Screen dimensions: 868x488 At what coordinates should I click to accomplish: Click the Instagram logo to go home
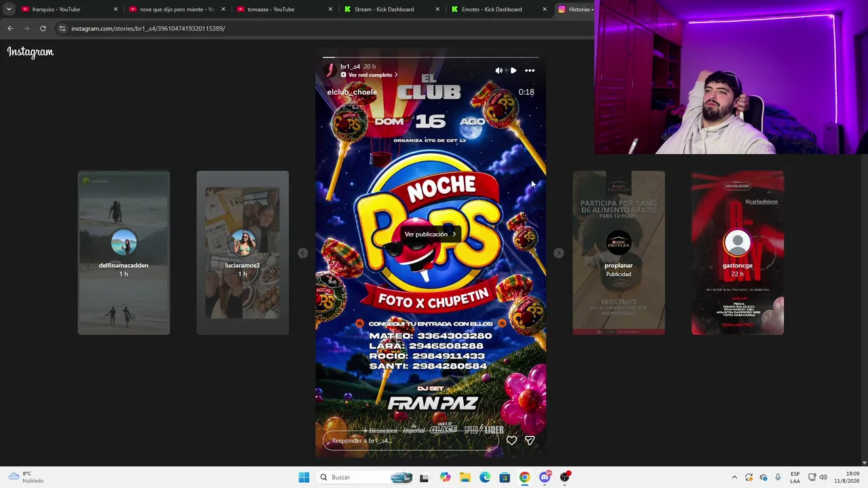pyautogui.click(x=31, y=52)
